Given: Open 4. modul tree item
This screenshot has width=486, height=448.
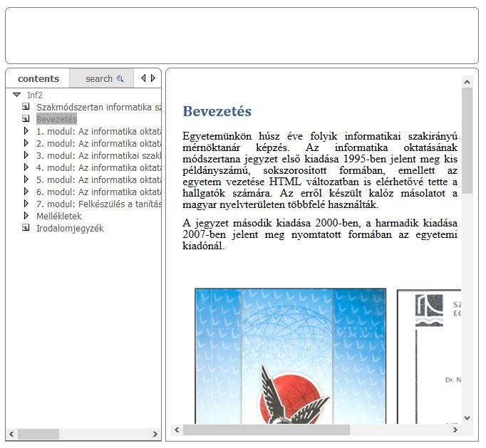Looking at the screenshot, I should (98, 167).
